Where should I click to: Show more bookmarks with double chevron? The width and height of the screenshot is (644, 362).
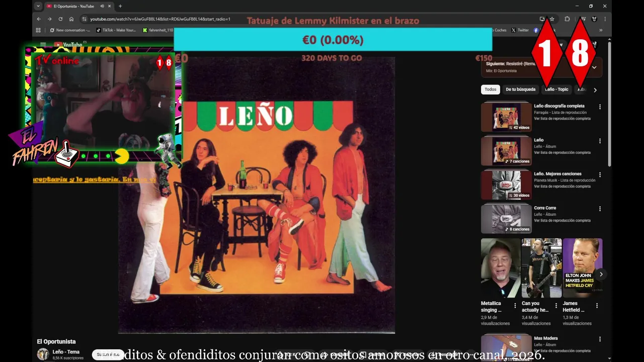pos(601,30)
